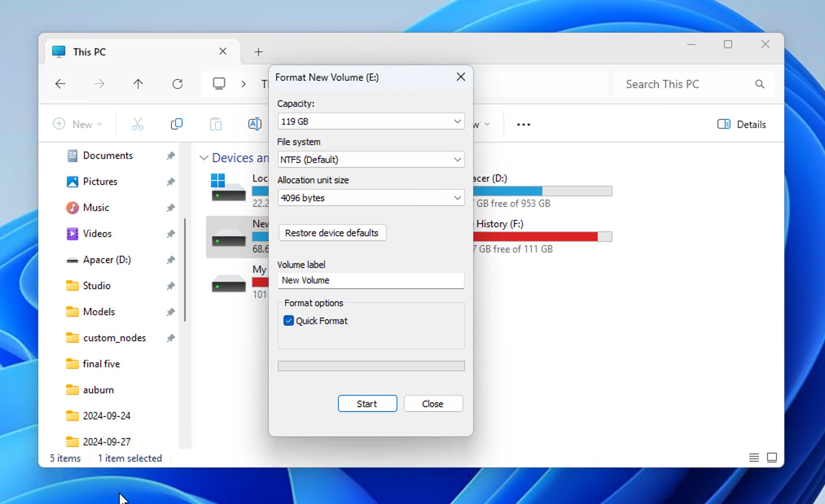Open the Pictures folder in sidebar
825x504 pixels.
tap(100, 181)
